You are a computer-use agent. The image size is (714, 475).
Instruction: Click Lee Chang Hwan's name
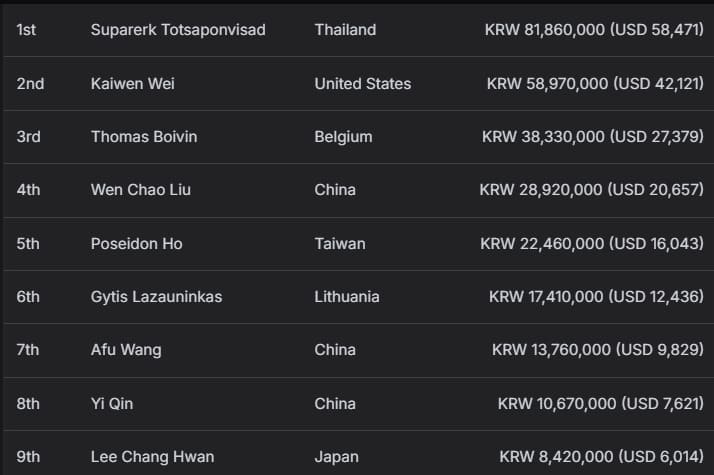point(152,457)
